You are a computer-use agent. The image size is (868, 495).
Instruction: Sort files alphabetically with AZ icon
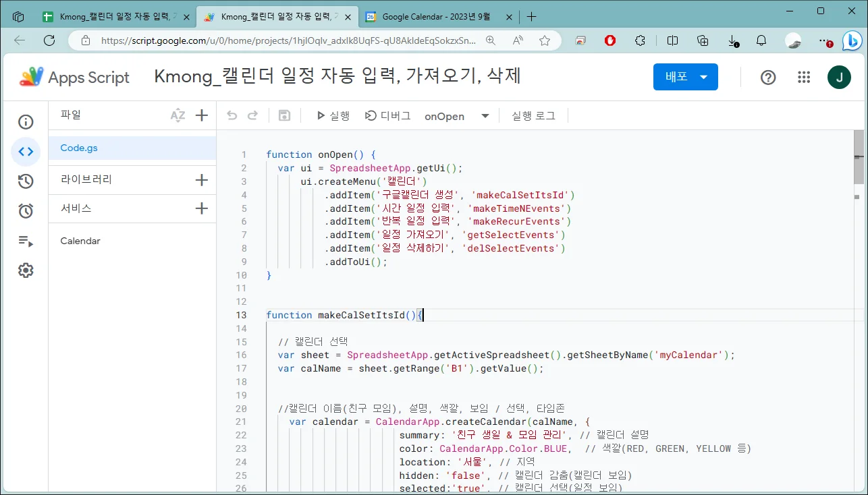pos(178,115)
